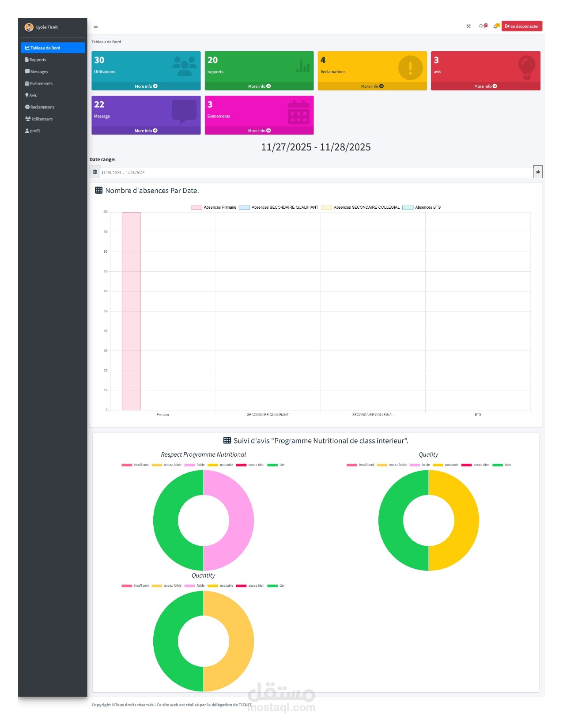Image resolution: width=563 pixels, height=728 pixels.
Task: Toggle the hamburger sidebar menu icon
Action: coord(96,26)
